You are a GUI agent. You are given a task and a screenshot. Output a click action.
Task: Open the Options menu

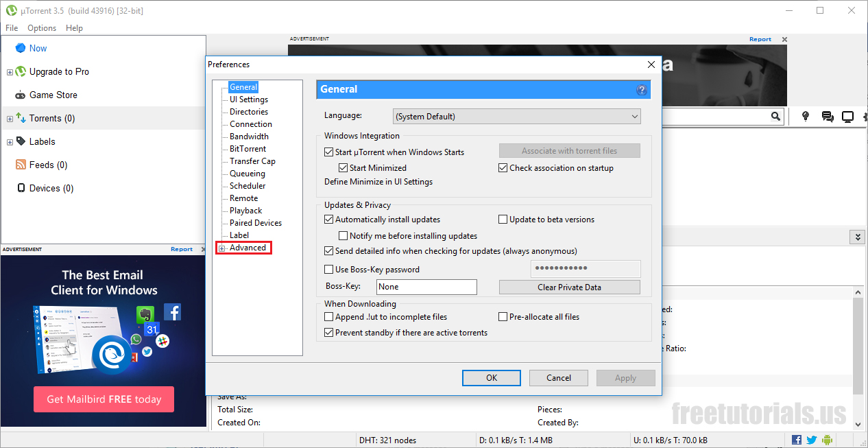pos(42,28)
